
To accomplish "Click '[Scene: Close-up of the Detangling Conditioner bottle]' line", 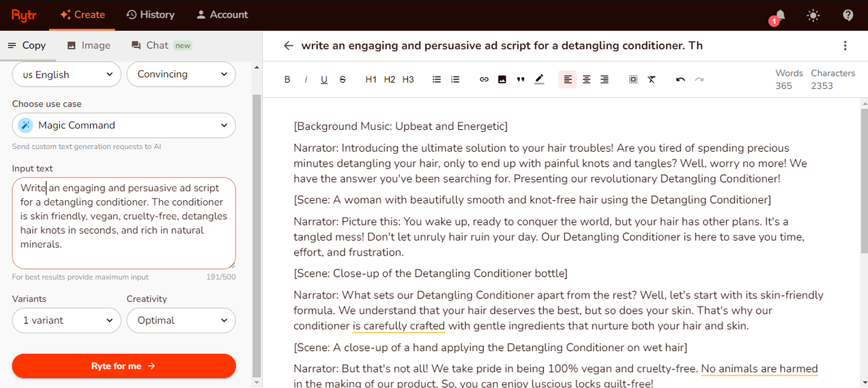I will pyautogui.click(x=431, y=273).
